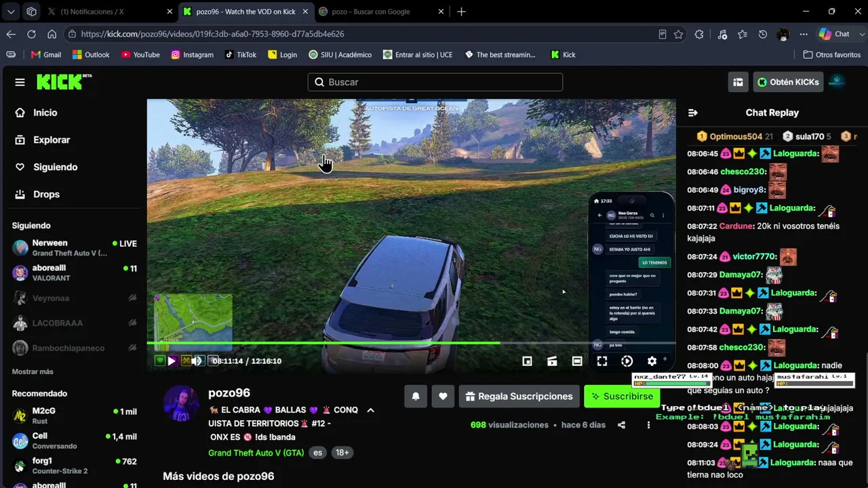The image size is (868, 488).
Task: Open the LACOBRAAA channel
Action: (75, 323)
